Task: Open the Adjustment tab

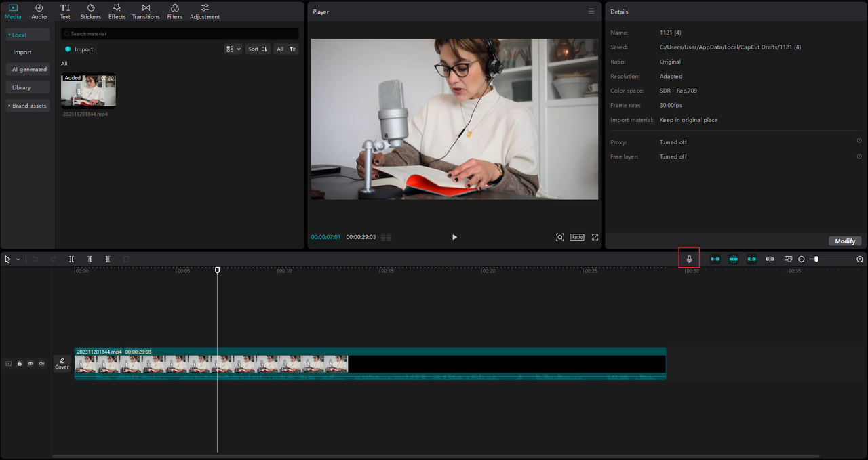Action: [205, 12]
